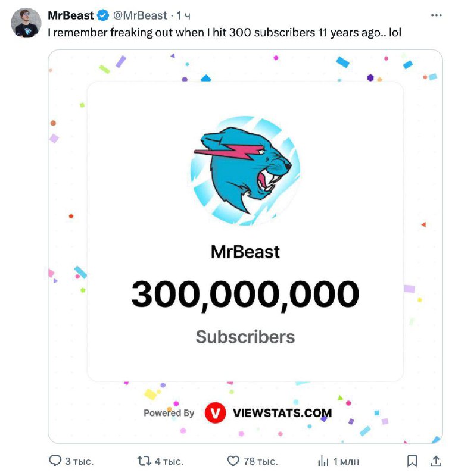
Task: Click the 3 тыс. replies count
Action: tap(79, 461)
